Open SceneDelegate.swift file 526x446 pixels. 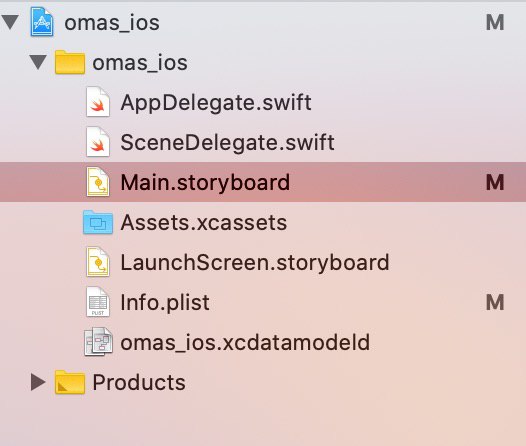coord(227,142)
